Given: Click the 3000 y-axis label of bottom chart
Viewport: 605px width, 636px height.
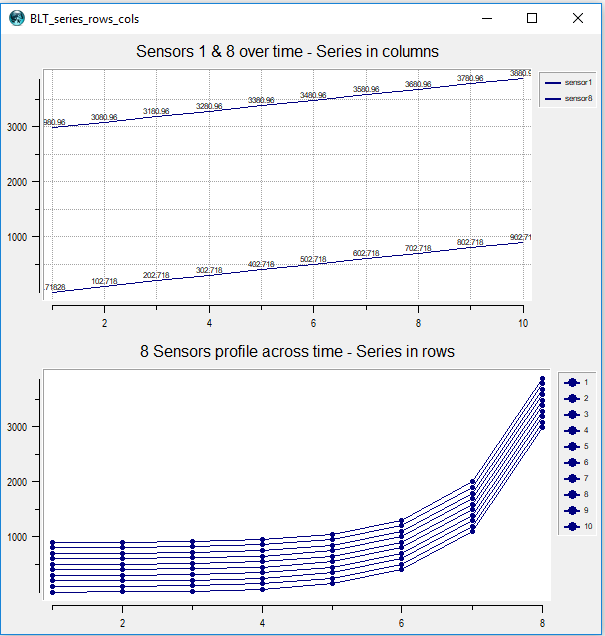Looking at the screenshot, I should click(x=17, y=427).
